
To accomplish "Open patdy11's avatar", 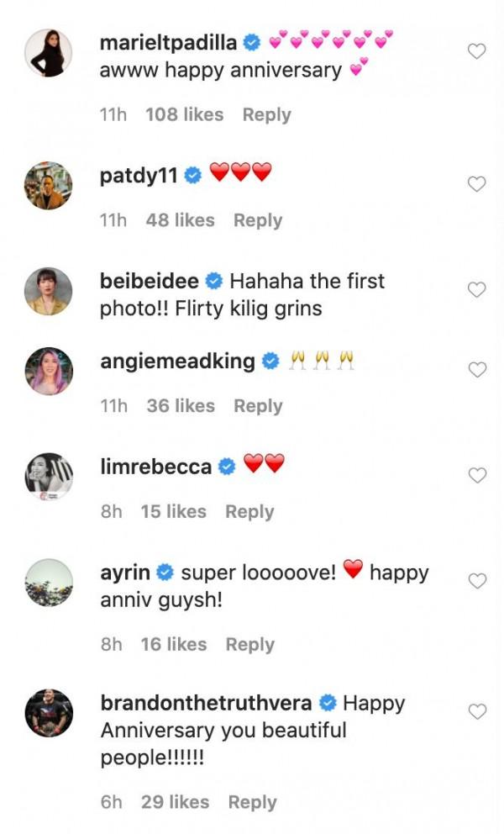I will click(x=48, y=185).
